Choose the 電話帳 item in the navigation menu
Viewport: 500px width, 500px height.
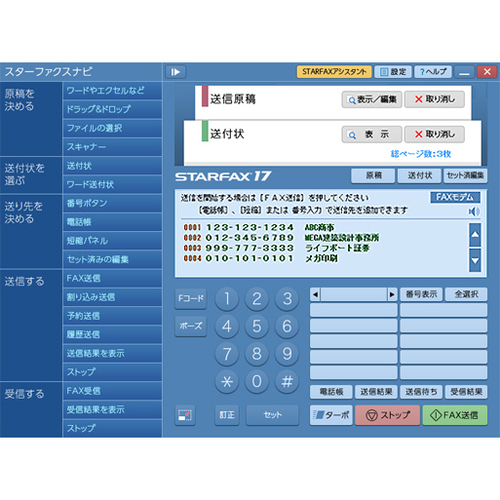click(112, 222)
